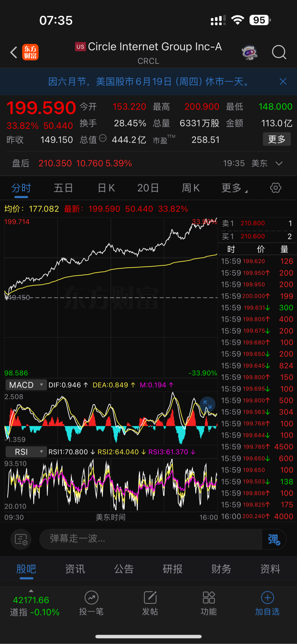
Task: Switch to the 资料 tab
Action: [270, 569]
